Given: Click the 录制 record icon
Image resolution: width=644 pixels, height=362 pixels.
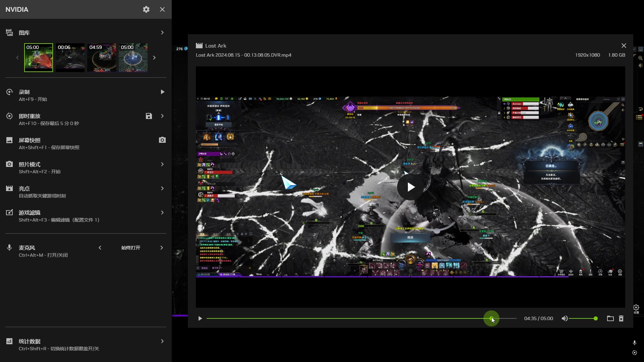Looking at the screenshot, I should click(9, 92).
